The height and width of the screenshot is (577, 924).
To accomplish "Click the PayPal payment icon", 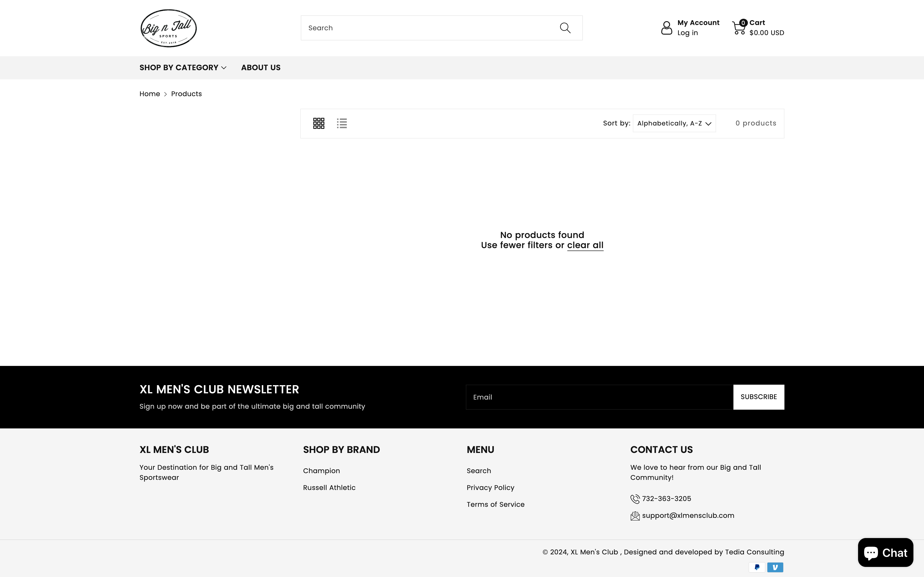I will tap(757, 567).
